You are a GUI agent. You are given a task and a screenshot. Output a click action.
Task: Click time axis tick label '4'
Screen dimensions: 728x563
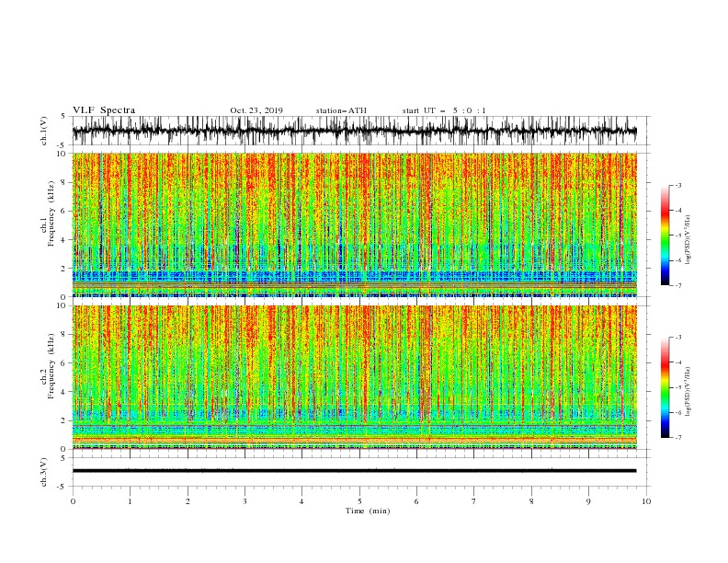click(x=301, y=501)
